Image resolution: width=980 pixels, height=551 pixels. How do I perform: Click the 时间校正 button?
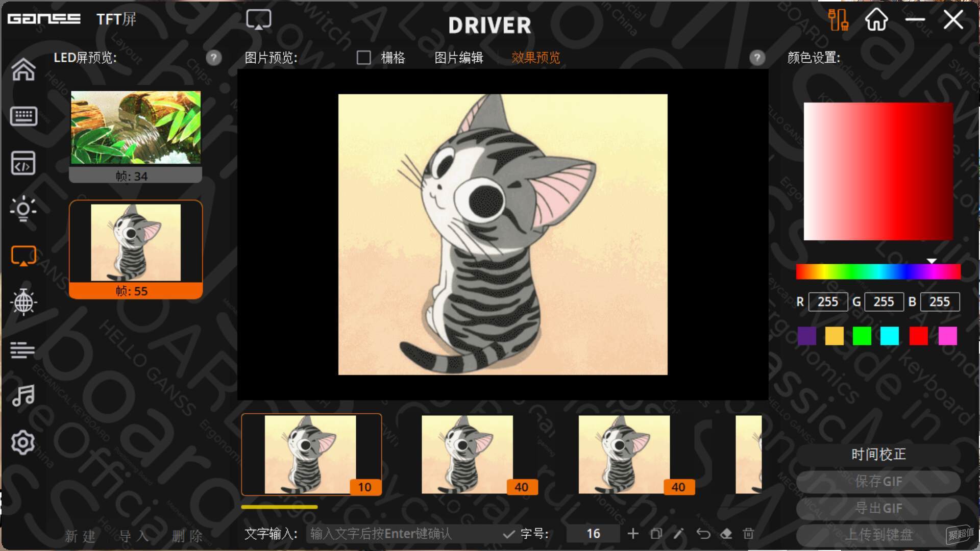point(878,454)
